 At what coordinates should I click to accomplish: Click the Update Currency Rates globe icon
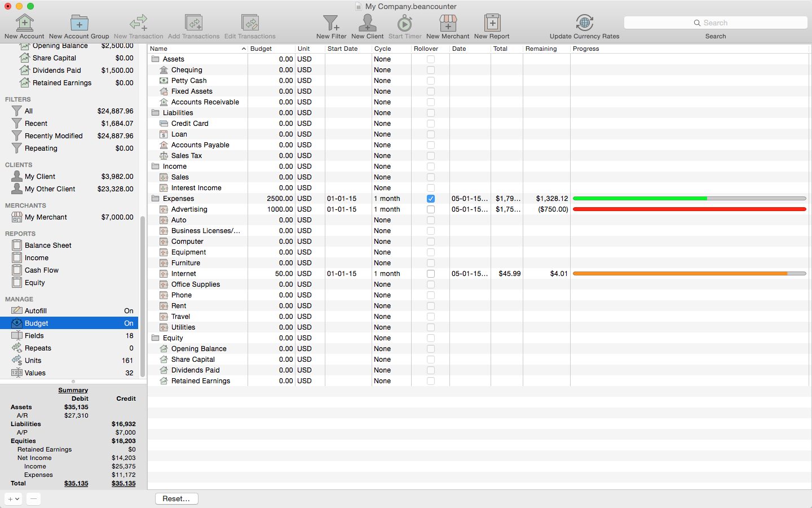[584, 23]
